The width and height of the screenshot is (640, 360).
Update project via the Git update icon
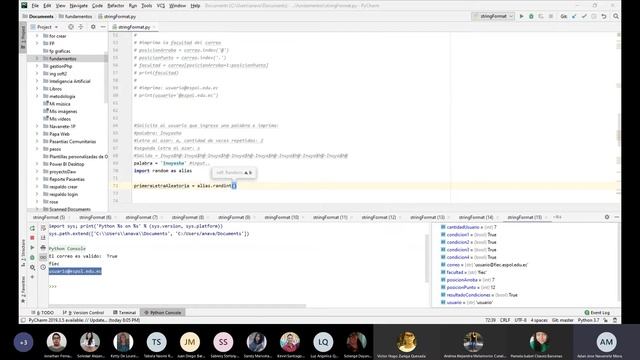(x=574, y=16)
